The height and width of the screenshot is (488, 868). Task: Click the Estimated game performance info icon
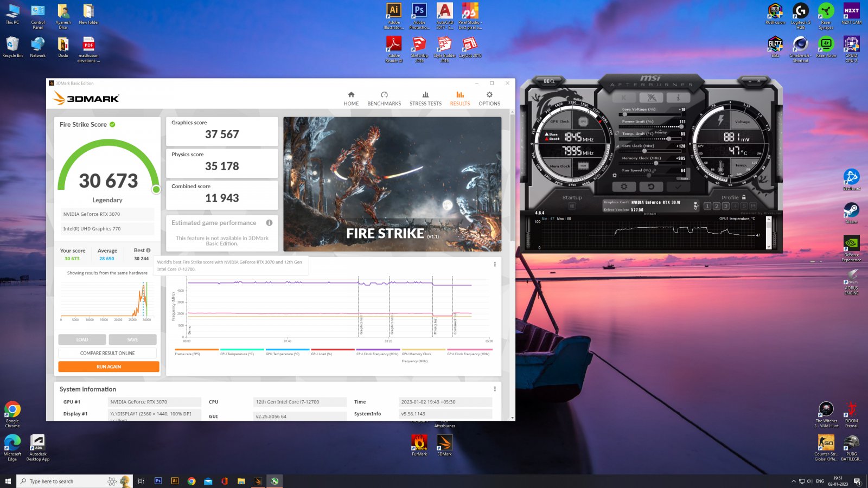(269, 223)
